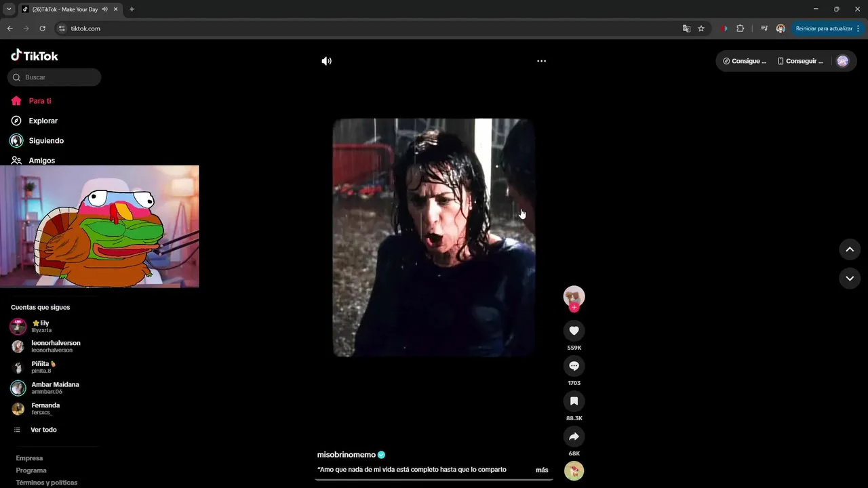The width and height of the screenshot is (868, 488).
Task: Mute the tab via its speaker icon
Action: coord(104,9)
